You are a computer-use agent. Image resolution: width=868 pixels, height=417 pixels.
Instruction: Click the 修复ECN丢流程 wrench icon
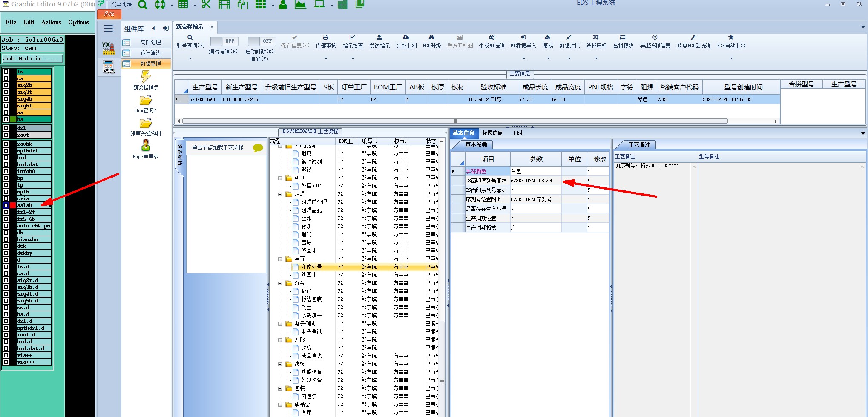pyautogui.click(x=693, y=37)
